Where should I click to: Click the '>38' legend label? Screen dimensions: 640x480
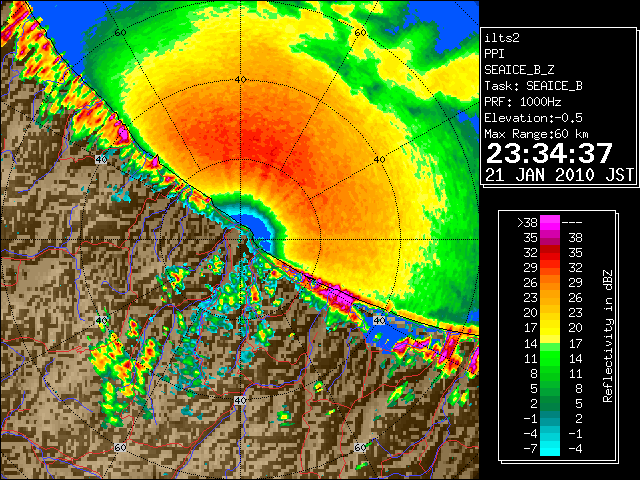point(527,223)
